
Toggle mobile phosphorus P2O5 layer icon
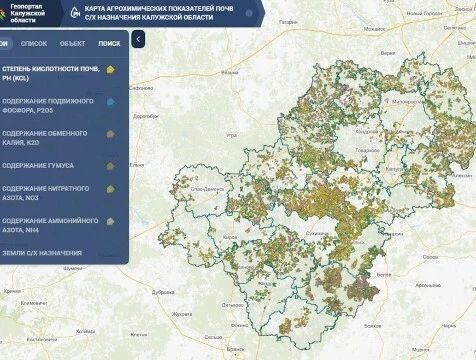[x=111, y=102]
